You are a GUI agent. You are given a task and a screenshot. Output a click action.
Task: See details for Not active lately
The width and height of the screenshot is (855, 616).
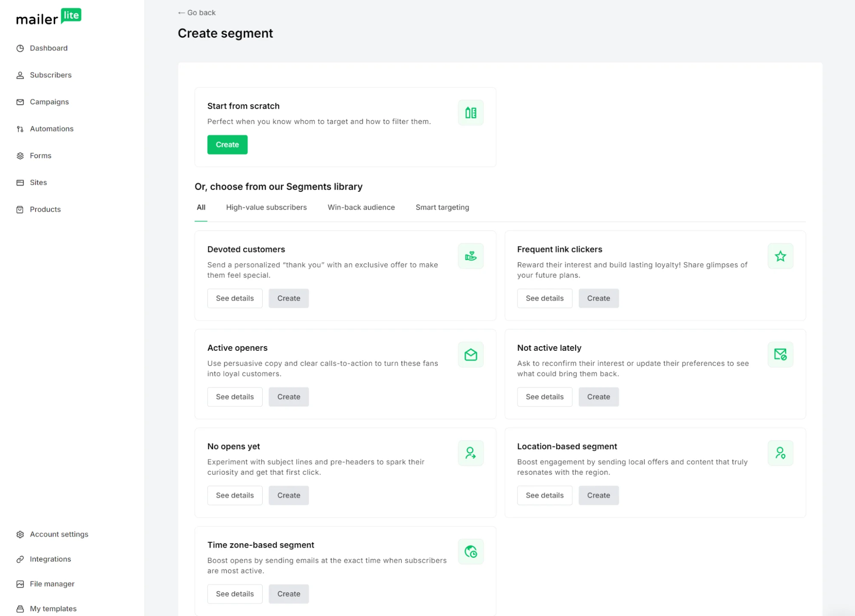[544, 397]
